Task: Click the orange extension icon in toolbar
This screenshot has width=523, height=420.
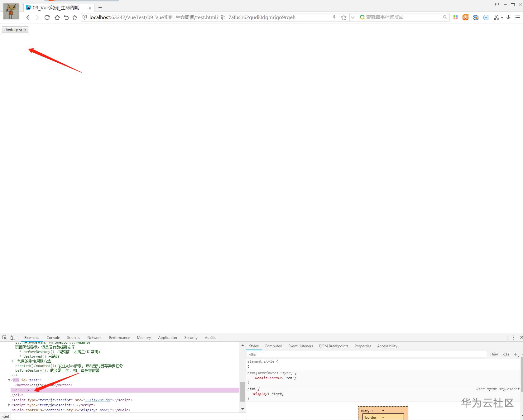Action: [x=465, y=17]
